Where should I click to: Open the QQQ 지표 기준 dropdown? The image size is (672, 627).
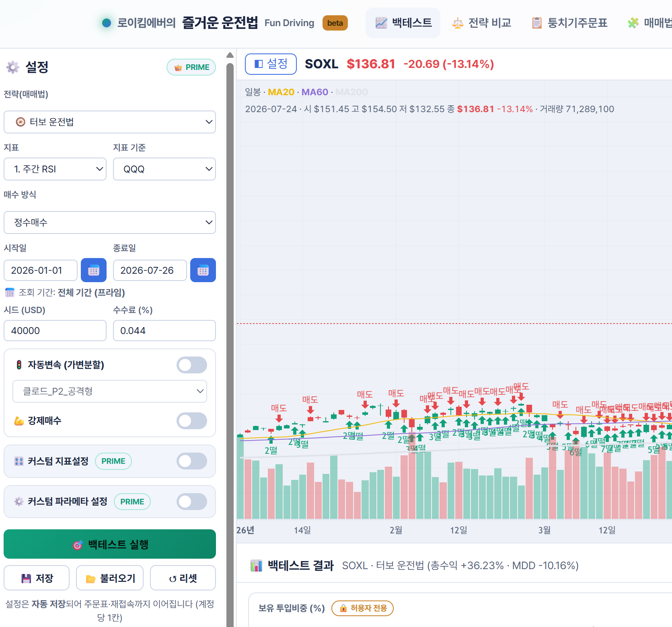pos(164,169)
